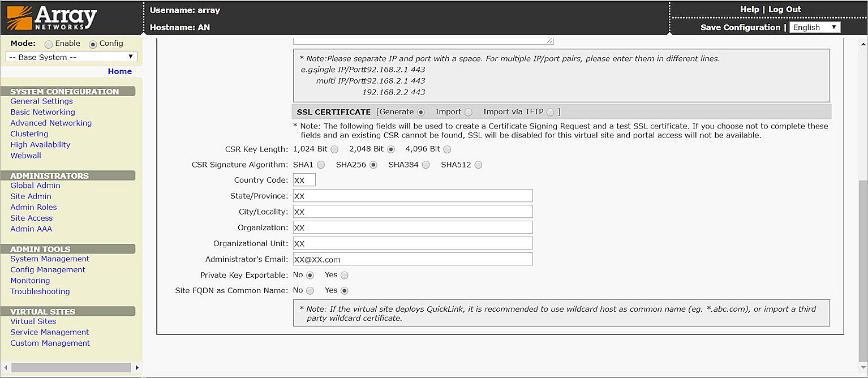Screen dimensions: 868x378
Task: Navigate to Global Admin page
Action: point(35,185)
